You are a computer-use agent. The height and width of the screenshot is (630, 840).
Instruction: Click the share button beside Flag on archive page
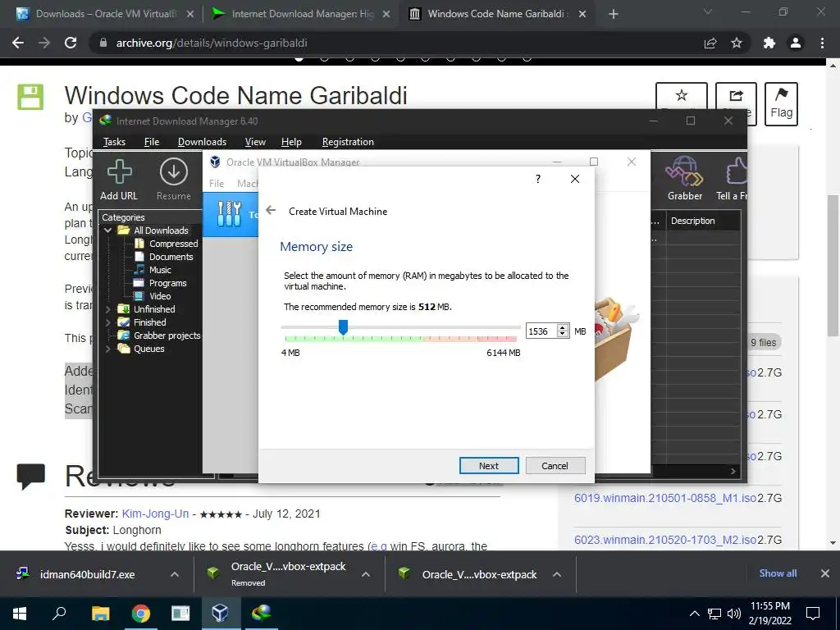[x=736, y=103]
